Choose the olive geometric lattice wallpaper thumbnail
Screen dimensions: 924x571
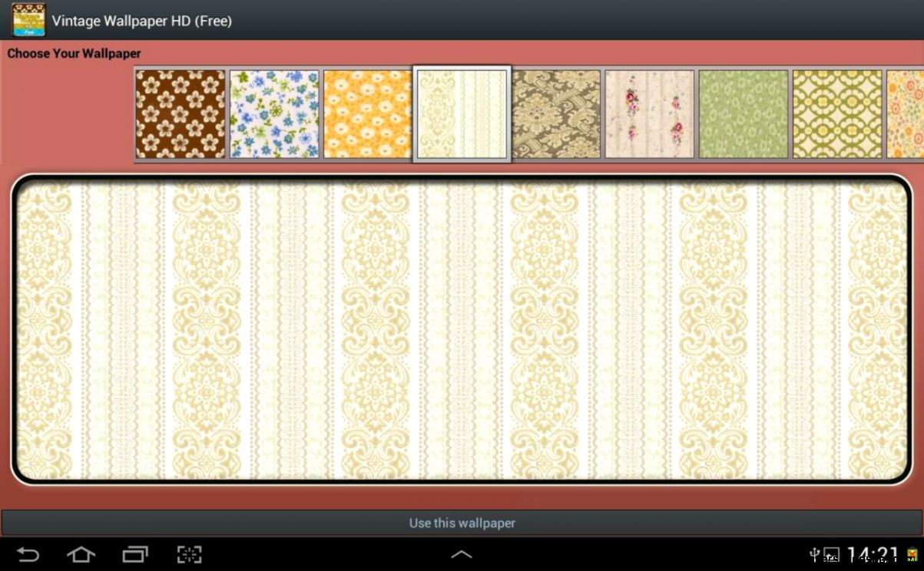click(x=837, y=114)
